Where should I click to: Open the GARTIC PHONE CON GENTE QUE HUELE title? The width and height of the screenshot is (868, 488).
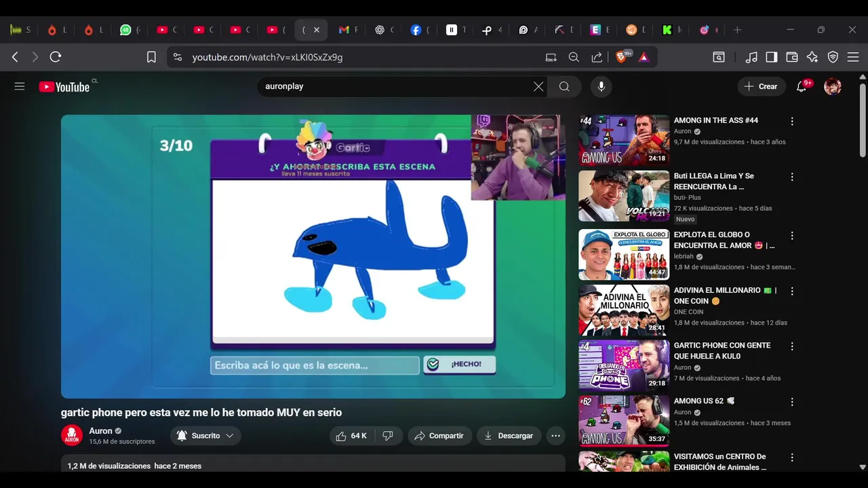[x=722, y=351]
